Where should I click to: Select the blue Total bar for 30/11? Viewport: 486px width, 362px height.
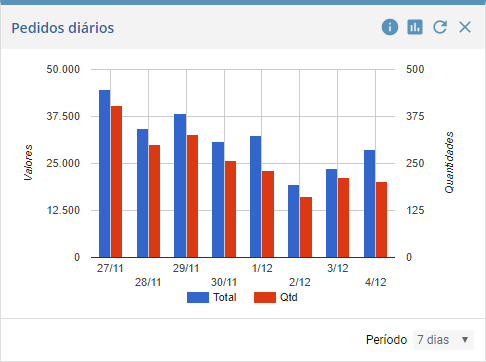click(x=218, y=200)
